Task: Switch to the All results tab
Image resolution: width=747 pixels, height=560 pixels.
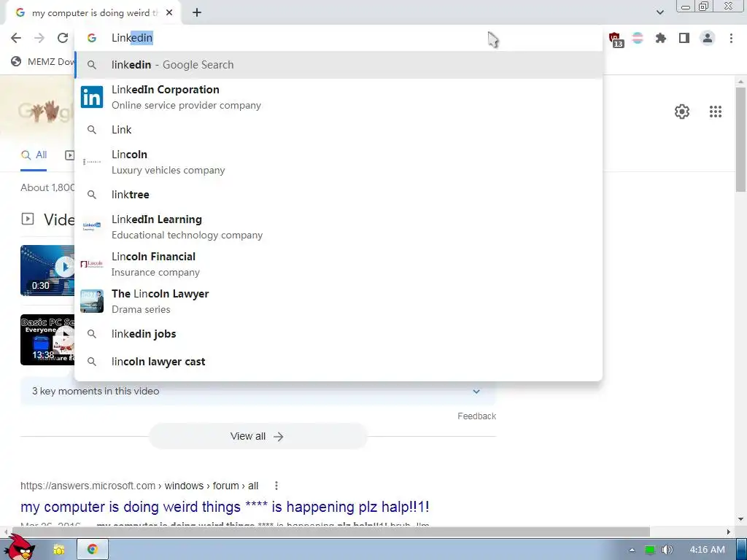Action: [x=34, y=155]
